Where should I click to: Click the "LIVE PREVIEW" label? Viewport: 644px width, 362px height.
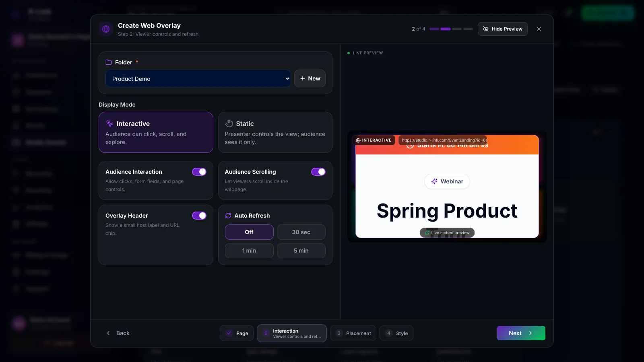[x=368, y=53]
